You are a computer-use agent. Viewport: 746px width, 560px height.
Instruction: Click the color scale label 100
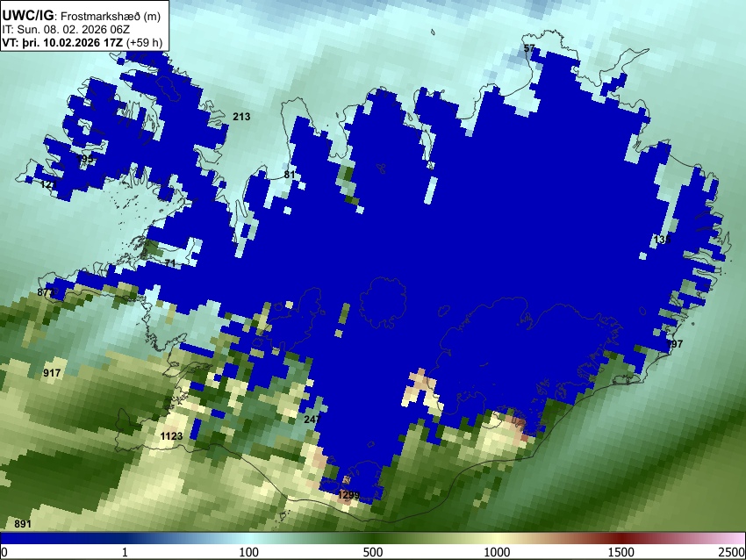tap(249, 552)
